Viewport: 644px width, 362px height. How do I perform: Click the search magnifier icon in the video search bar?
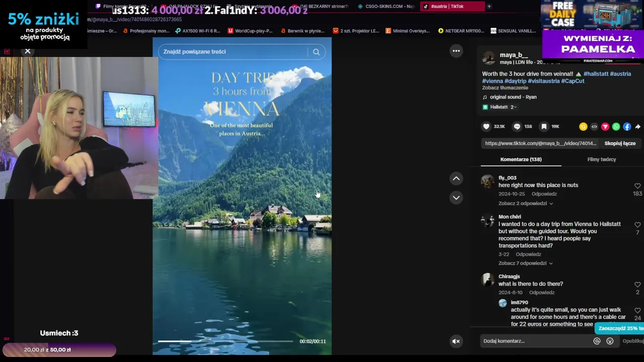tap(316, 52)
